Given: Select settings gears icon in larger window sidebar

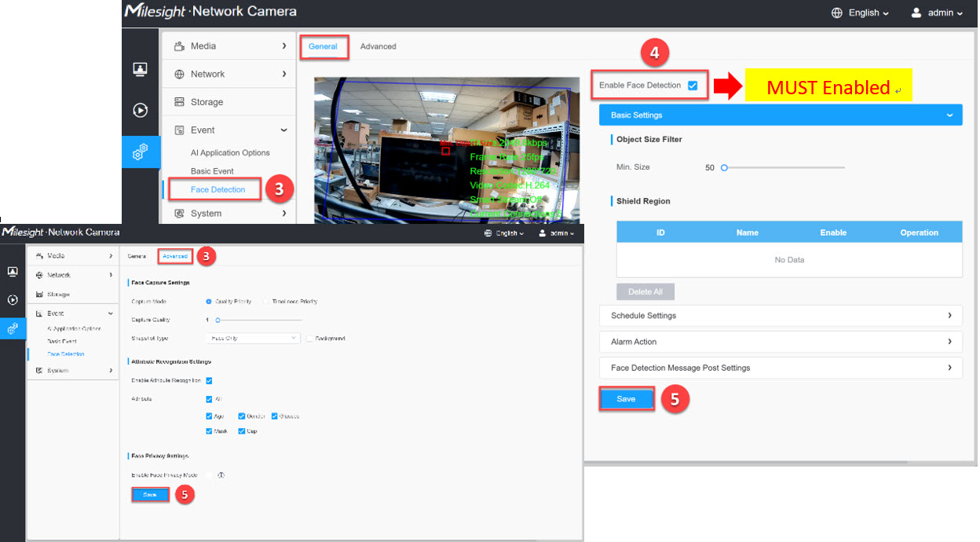Looking at the screenshot, I should click(141, 152).
